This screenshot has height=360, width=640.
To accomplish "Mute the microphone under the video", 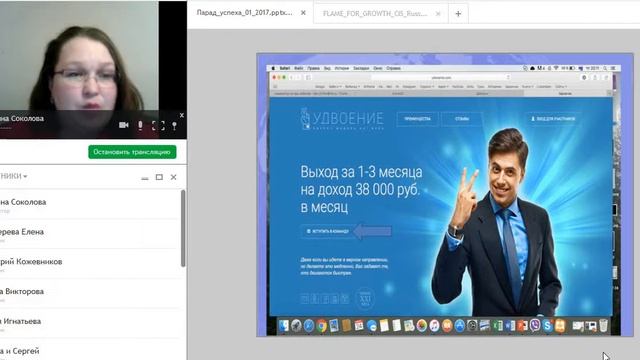I will [140, 125].
